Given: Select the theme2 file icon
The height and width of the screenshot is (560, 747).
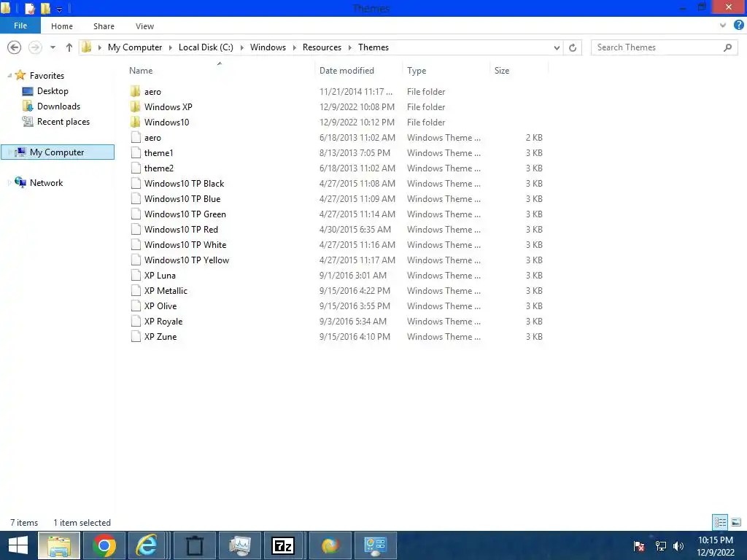Looking at the screenshot, I should point(136,168).
